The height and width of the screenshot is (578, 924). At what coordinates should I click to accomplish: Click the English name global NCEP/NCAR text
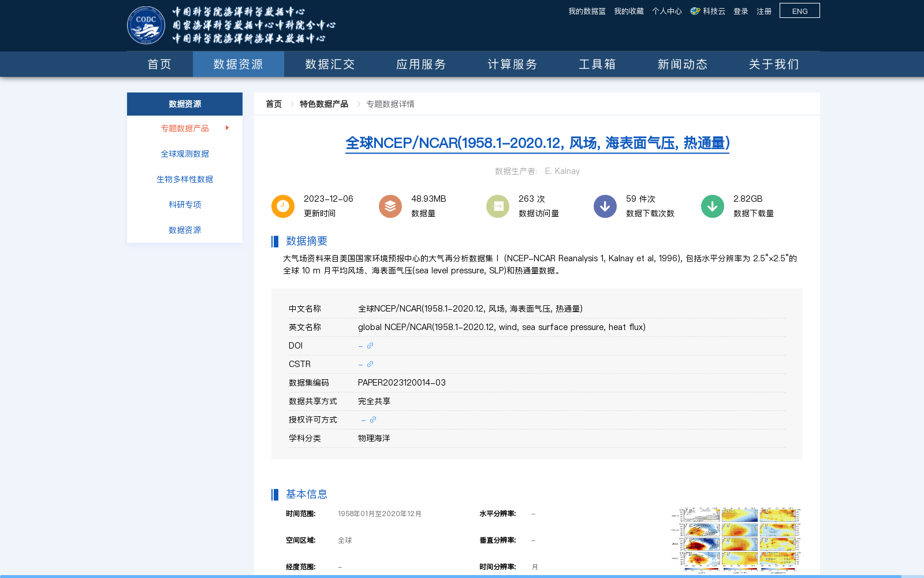pyautogui.click(x=502, y=327)
